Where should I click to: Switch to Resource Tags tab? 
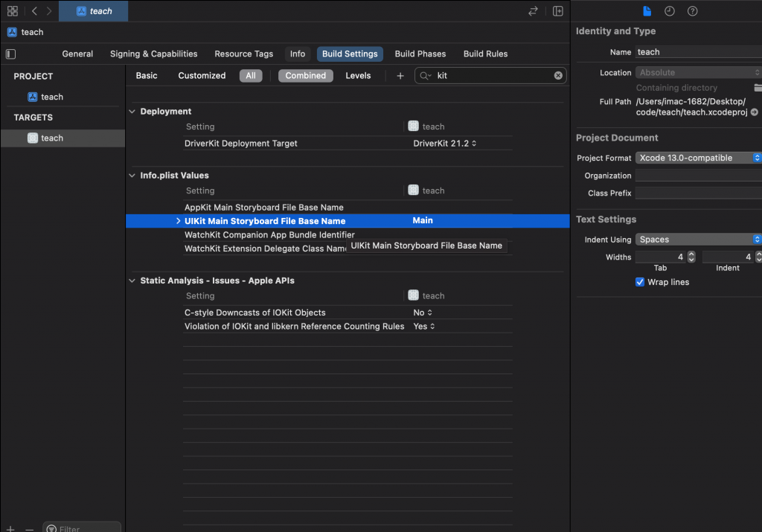(x=243, y=54)
